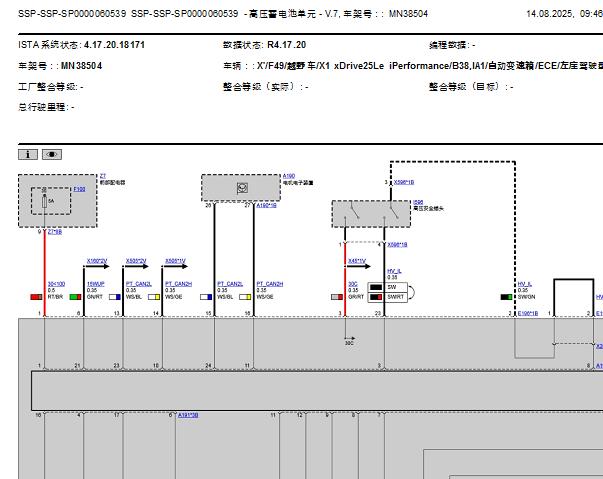Open the X598*1B link at pin 3

(x=404, y=182)
